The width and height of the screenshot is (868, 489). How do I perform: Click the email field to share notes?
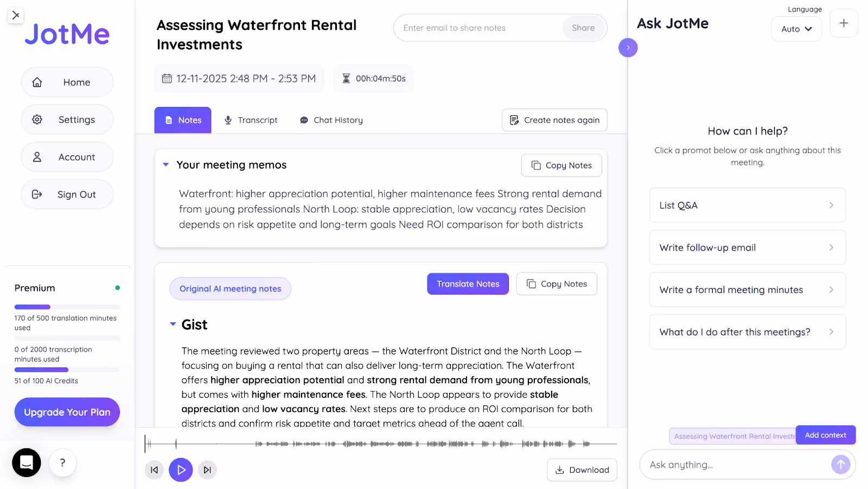(478, 28)
